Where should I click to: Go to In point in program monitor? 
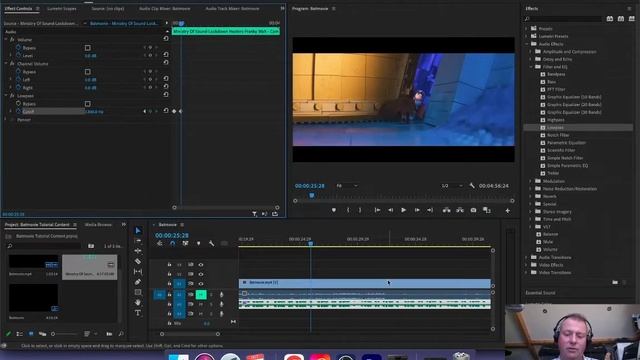(x=377, y=210)
